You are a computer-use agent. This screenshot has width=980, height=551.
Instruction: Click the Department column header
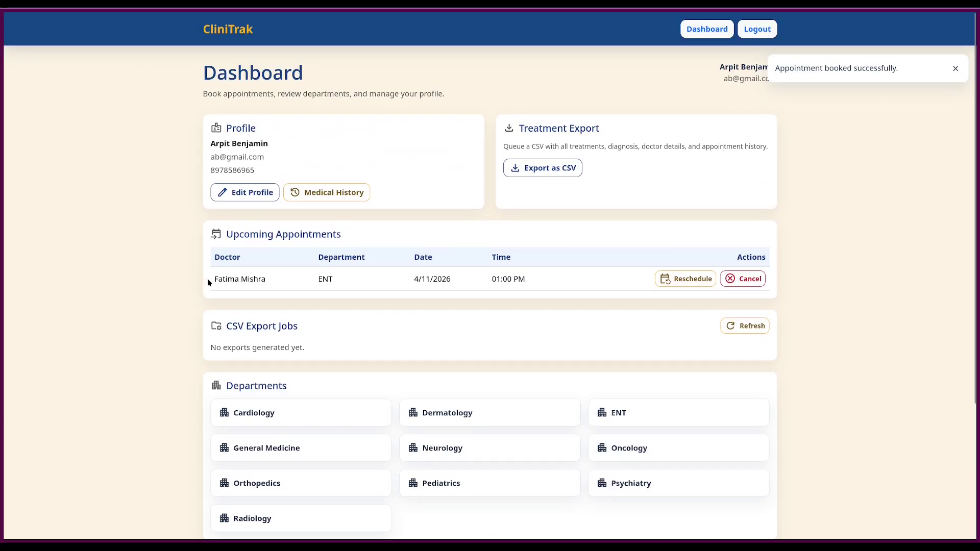[x=341, y=257]
